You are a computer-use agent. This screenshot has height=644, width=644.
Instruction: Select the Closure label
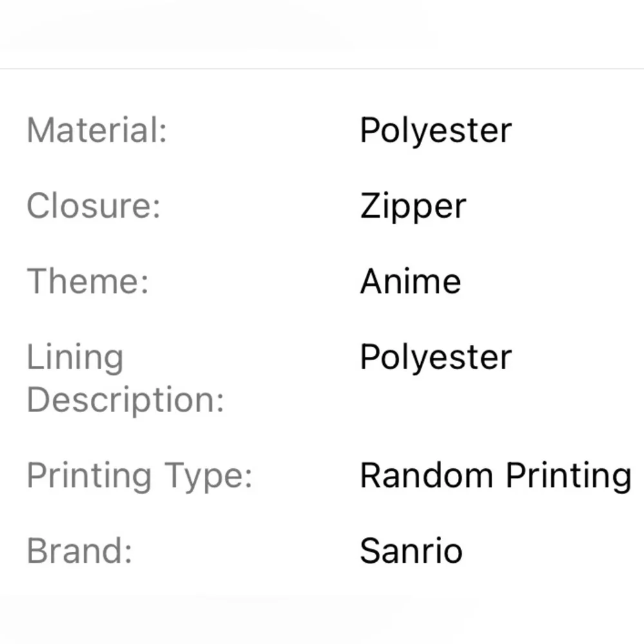(x=93, y=206)
